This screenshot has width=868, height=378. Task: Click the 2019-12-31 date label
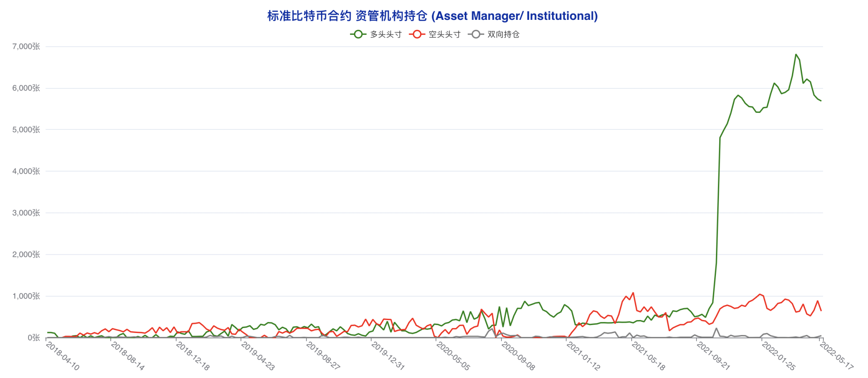(x=388, y=356)
